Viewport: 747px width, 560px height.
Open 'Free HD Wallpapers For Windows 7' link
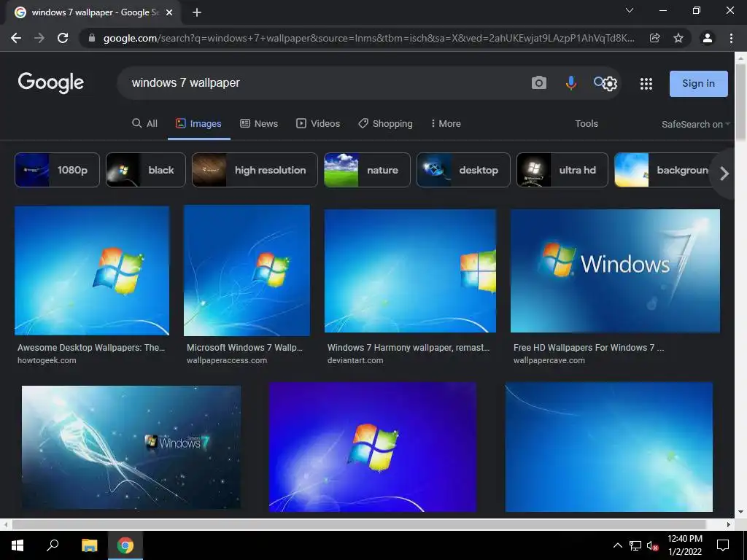[x=589, y=348]
